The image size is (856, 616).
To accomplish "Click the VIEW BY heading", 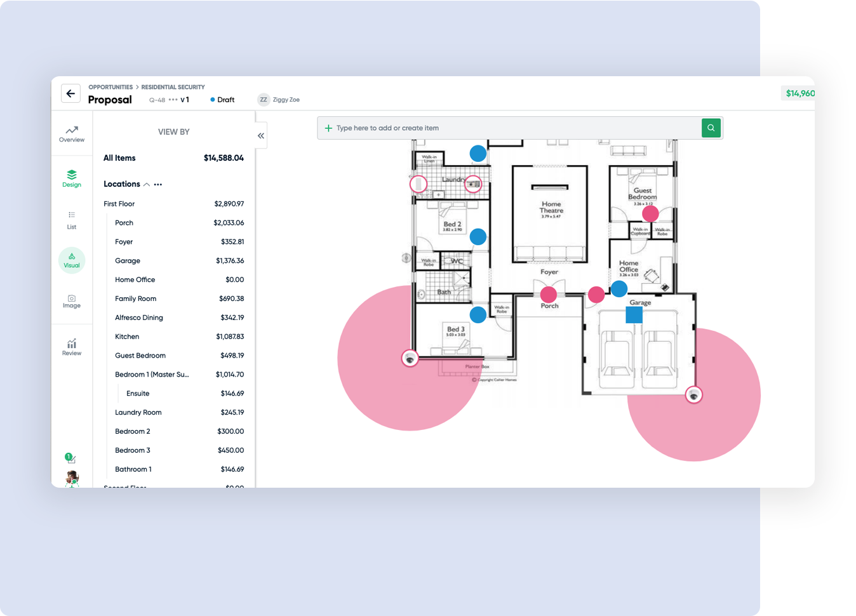I will (173, 132).
